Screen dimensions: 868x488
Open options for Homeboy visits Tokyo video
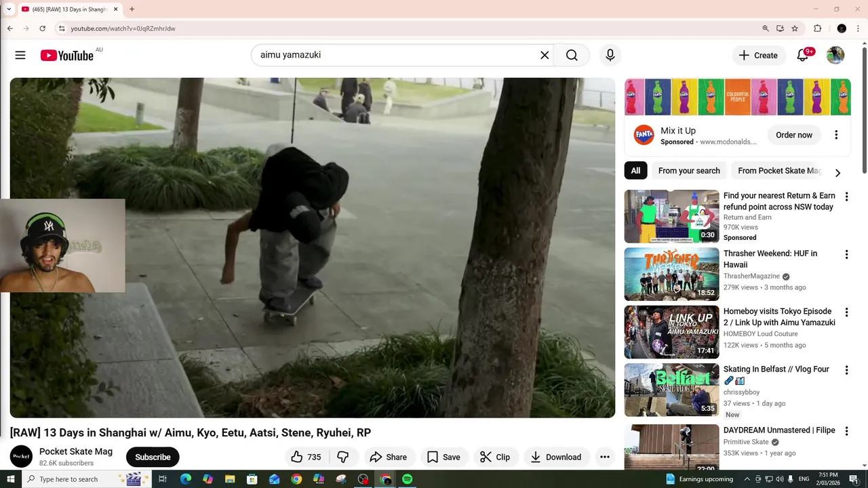click(846, 312)
